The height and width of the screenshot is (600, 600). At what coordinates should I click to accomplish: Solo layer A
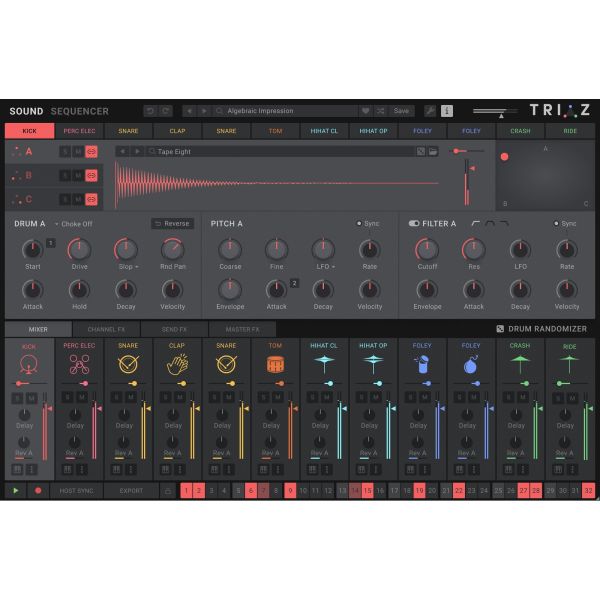tap(65, 152)
